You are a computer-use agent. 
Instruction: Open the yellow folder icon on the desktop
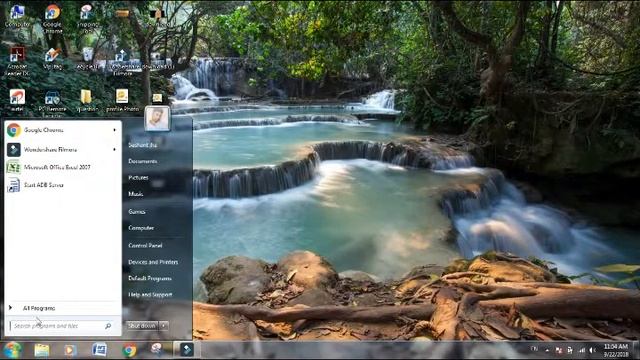coord(87,100)
